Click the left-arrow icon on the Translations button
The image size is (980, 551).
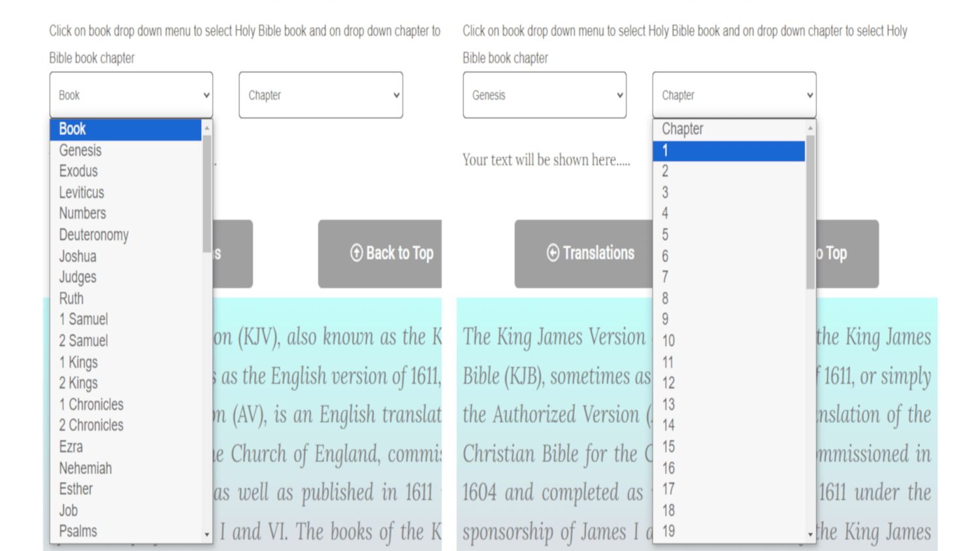point(552,254)
